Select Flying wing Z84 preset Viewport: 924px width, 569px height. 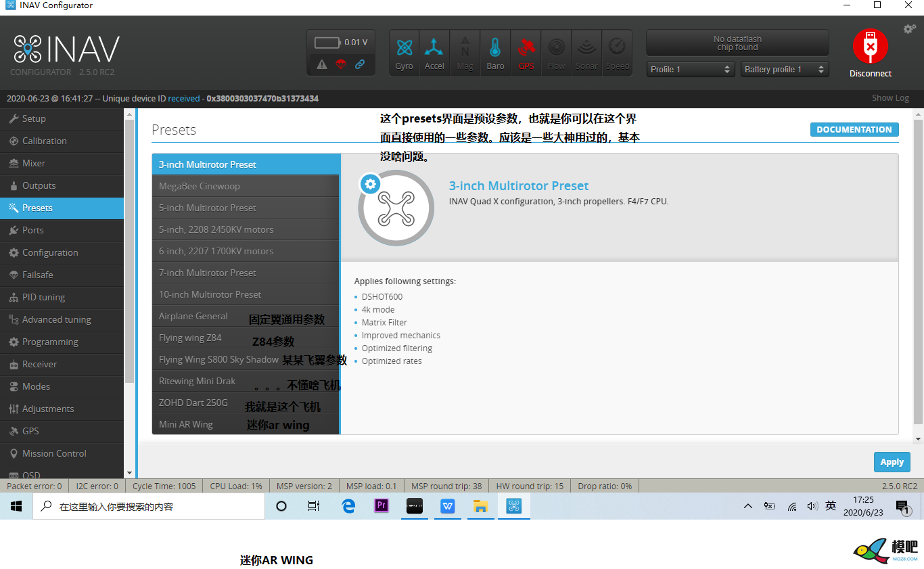pyautogui.click(x=246, y=338)
